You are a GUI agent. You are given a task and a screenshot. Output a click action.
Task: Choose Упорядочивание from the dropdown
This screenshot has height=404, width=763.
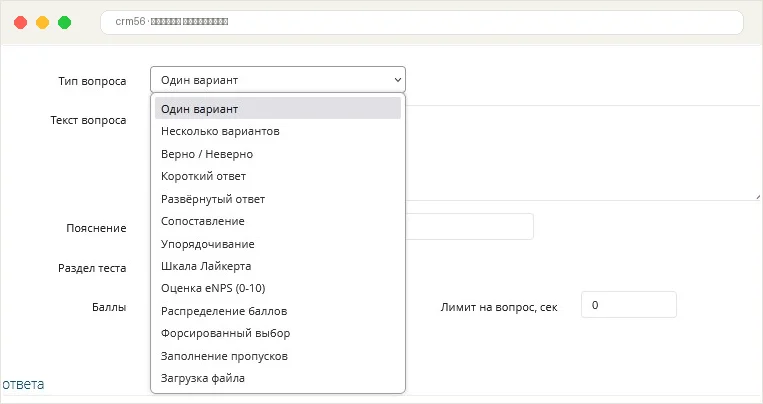click(x=278, y=244)
